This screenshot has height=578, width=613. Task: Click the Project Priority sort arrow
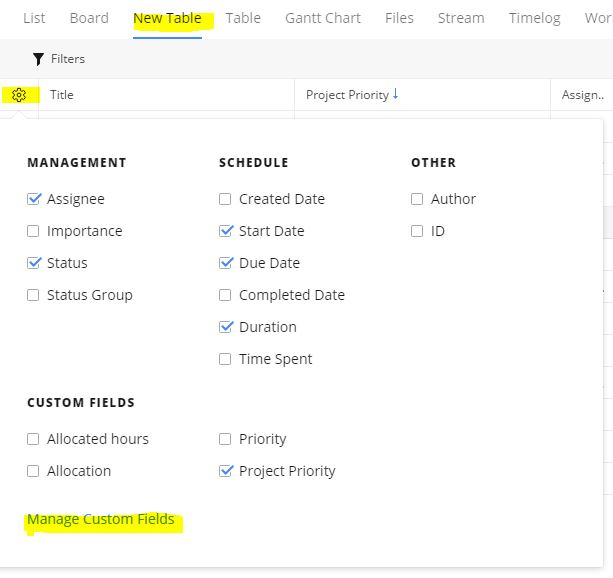coord(396,94)
